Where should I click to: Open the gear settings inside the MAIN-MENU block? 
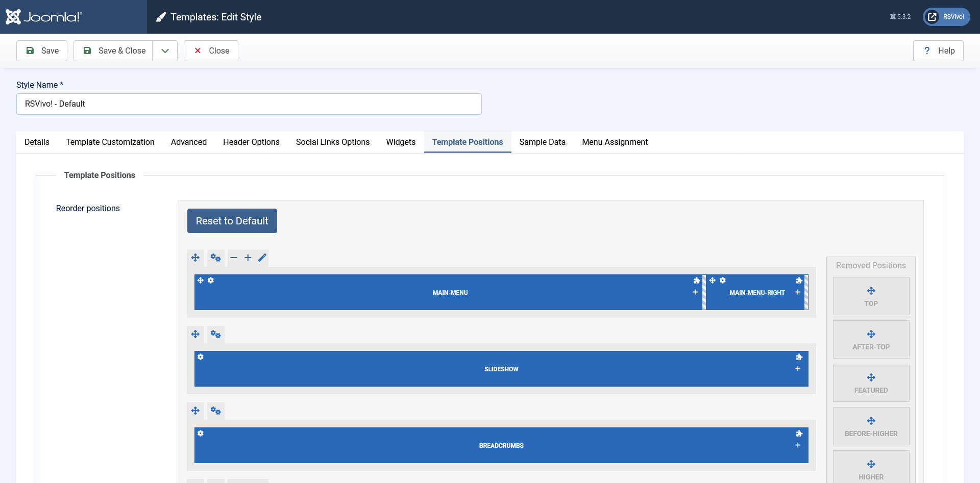(211, 281)
